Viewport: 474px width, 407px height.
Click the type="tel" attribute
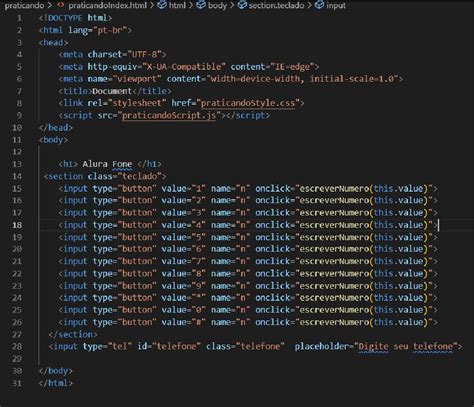pyautogui.click(x=108, y=347)
